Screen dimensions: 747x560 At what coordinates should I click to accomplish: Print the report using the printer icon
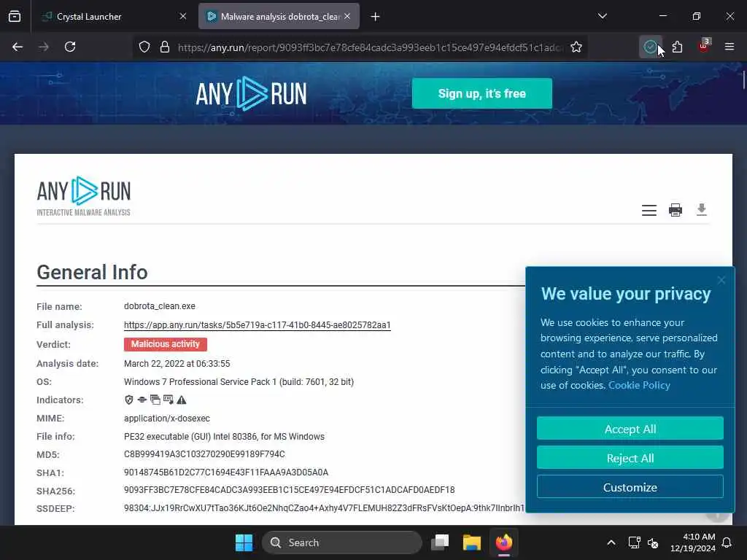tap(675, 210)
